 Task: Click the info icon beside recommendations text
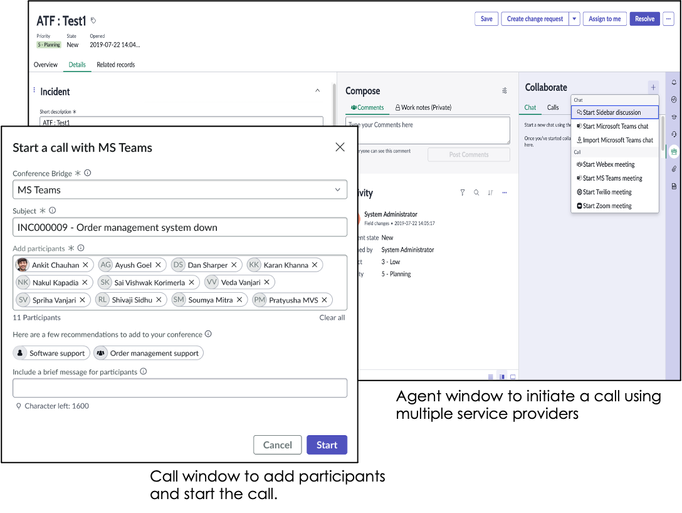pyautogui.click(x=208, y=334)
